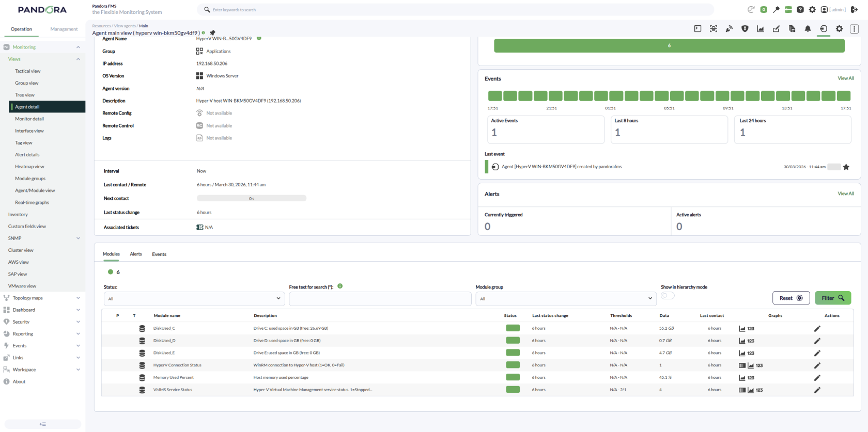Open the Status dropdown filter
The width and height of the screenshot is (868, 432).
click(194, 298)
